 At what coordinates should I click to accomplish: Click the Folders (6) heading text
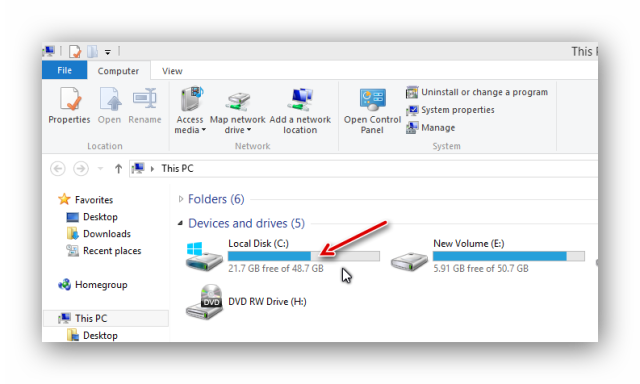click(x=216, y=199)
